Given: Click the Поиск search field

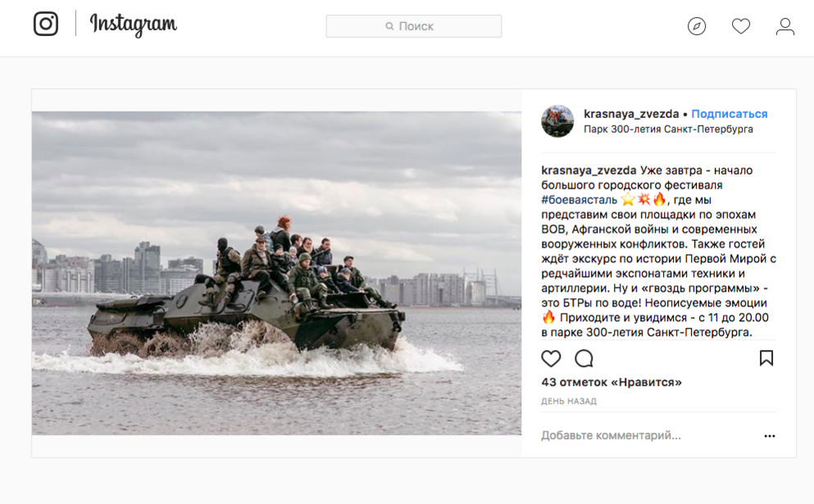Looking at the screenshot, I should click(x=414, y=26).
